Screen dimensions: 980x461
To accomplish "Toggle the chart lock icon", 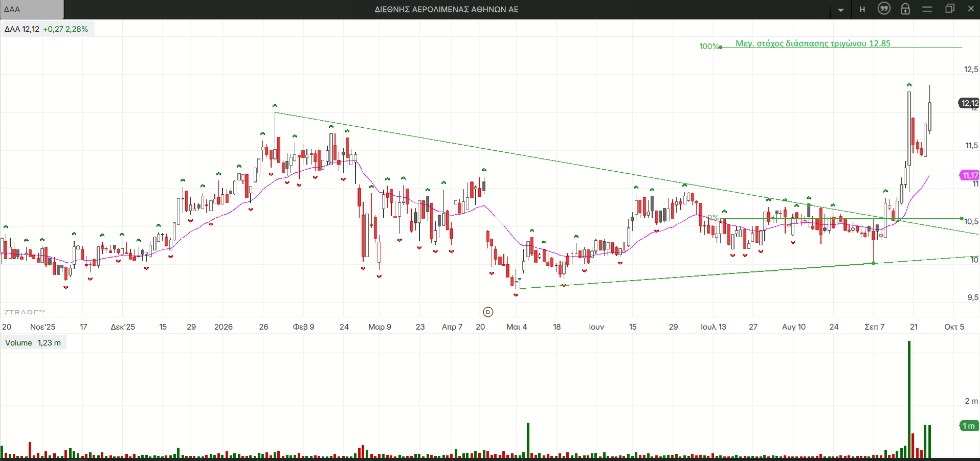I will [905, 9].
